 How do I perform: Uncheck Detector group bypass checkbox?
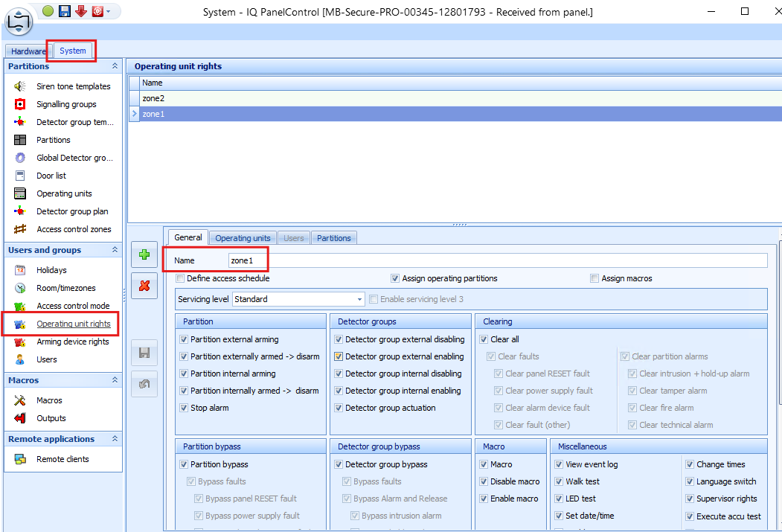339,464
